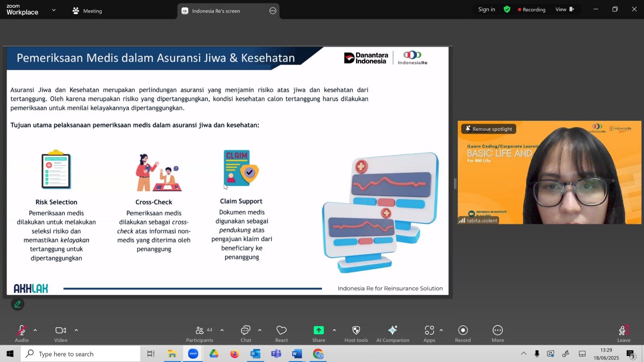Screen dimensions: 644x362
Task: Click the panel divider handle beside the video
Action: (x=455, y=184)
